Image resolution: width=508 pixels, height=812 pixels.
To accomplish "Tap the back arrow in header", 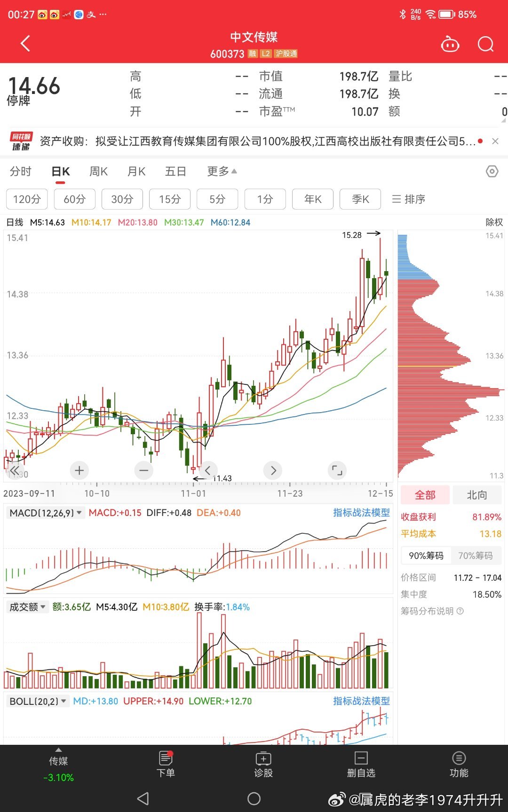I will 25,44.
